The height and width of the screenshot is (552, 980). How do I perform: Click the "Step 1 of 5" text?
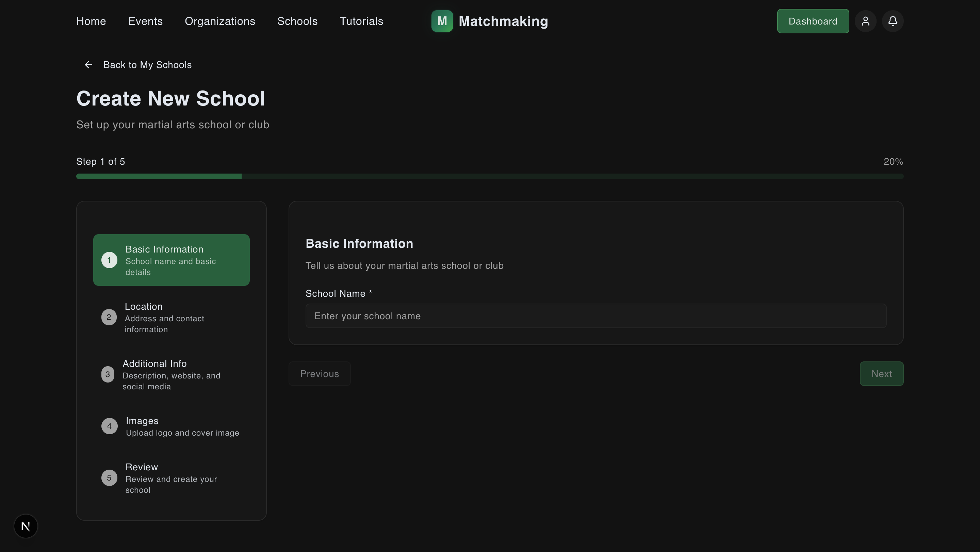(x=100, y=161)
